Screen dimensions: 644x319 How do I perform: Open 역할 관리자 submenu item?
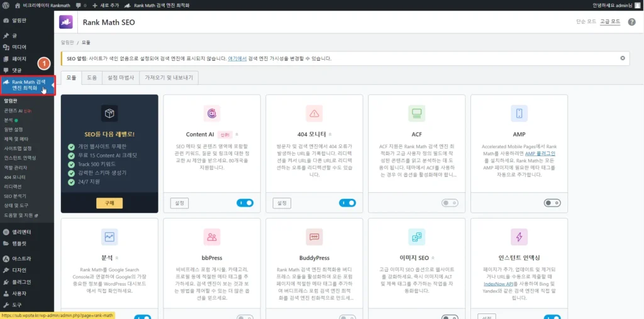15,167
